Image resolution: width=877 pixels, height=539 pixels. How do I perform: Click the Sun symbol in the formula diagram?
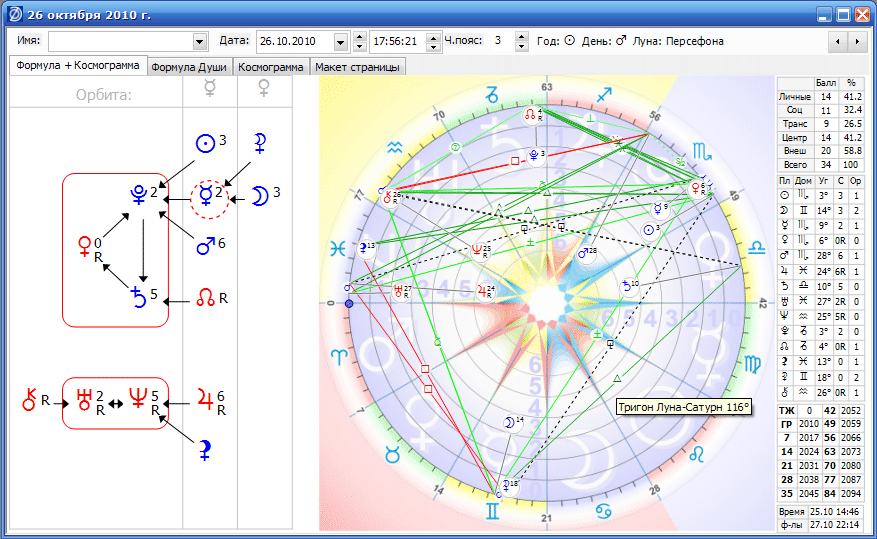coord(204,143)
